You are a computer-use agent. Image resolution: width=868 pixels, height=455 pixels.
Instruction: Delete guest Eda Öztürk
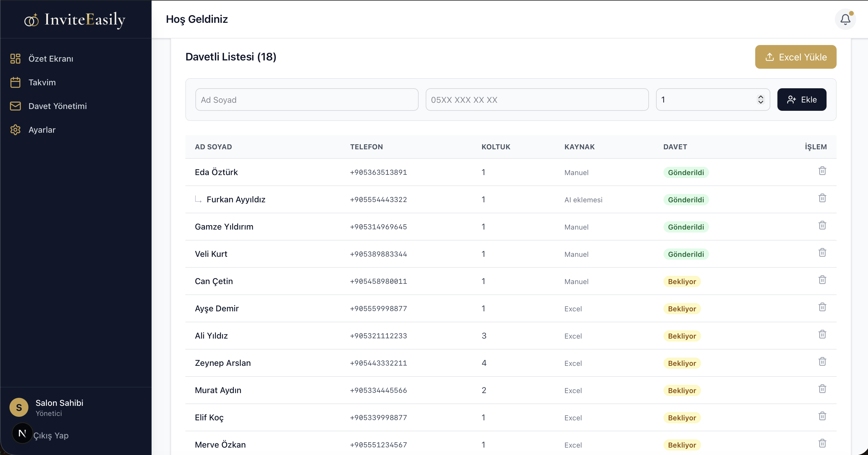822,171
